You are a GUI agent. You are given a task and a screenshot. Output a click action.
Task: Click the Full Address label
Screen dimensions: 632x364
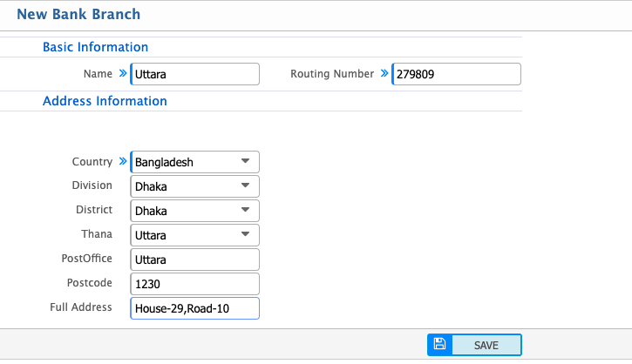pos(81,307)
